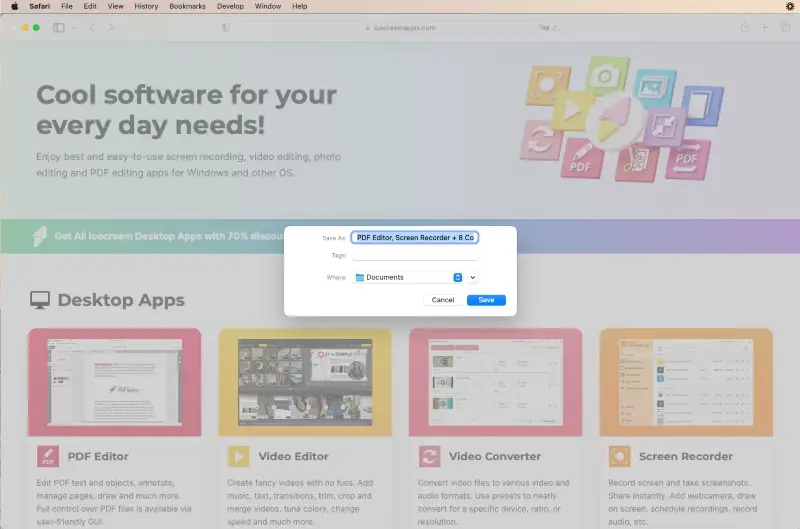The height and width of the screenshot is (529, 800).
Task: Open the Screen Recorder screenshot thumbnail
Action: (x=686, y=382)
